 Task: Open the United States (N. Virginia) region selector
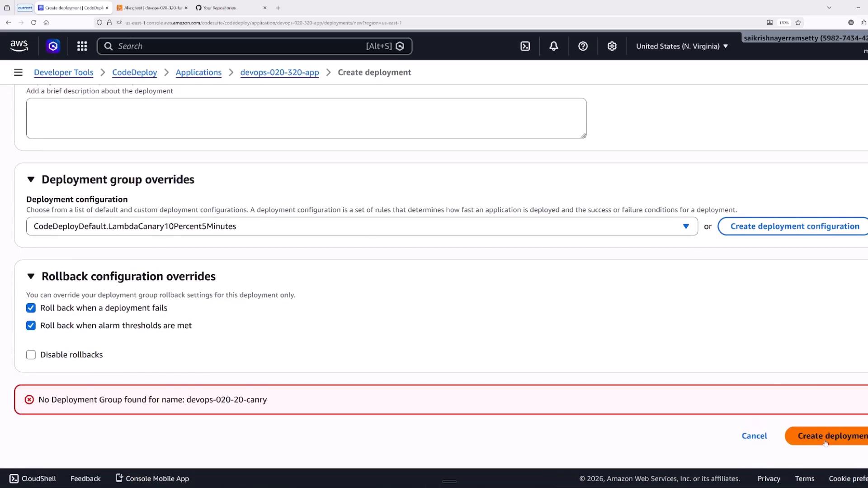(x=682, y=46)
